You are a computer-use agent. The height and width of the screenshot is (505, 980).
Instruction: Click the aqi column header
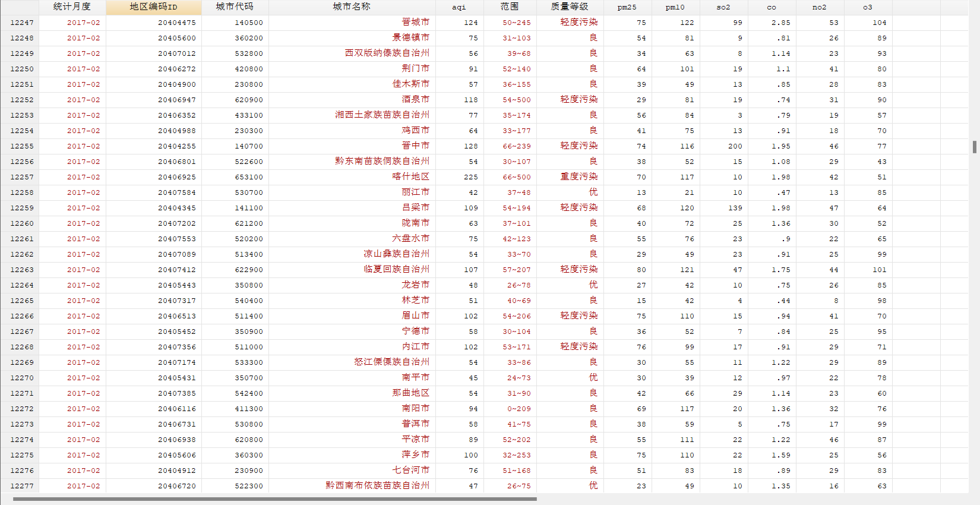pos(459,7)
